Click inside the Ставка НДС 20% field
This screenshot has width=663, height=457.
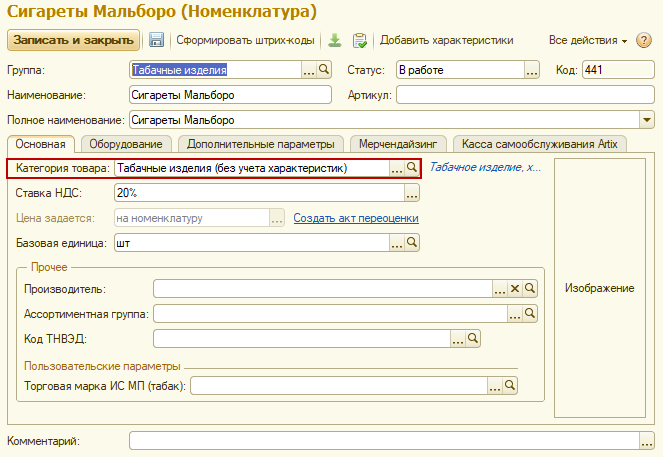(259, 193)
